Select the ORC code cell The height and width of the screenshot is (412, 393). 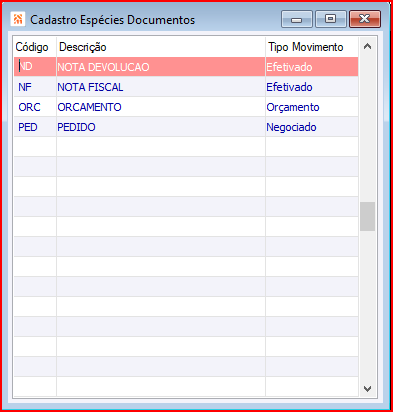(x=35, y=107)
